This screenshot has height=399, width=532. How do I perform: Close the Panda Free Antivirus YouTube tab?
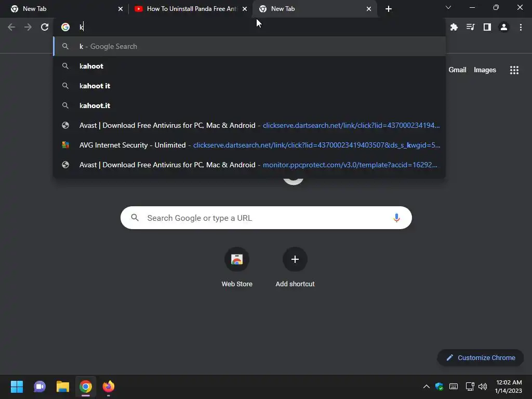[245, 9]
